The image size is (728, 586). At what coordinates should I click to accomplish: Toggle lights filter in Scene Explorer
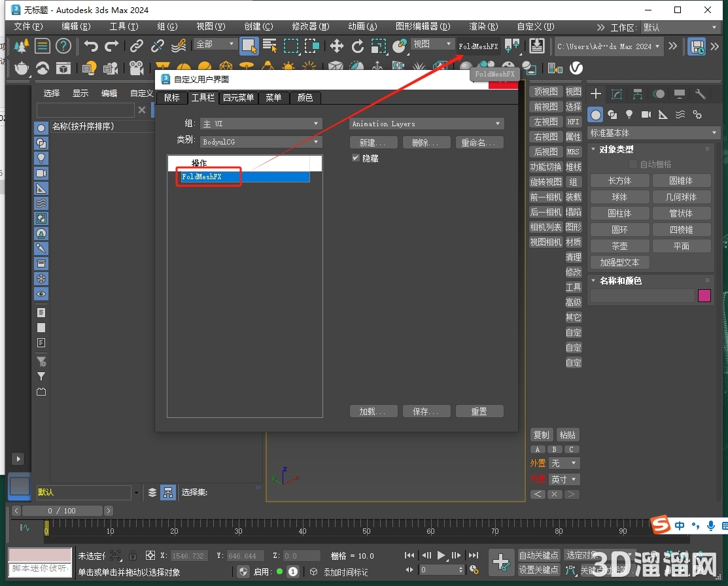click(x=41, y=158)
